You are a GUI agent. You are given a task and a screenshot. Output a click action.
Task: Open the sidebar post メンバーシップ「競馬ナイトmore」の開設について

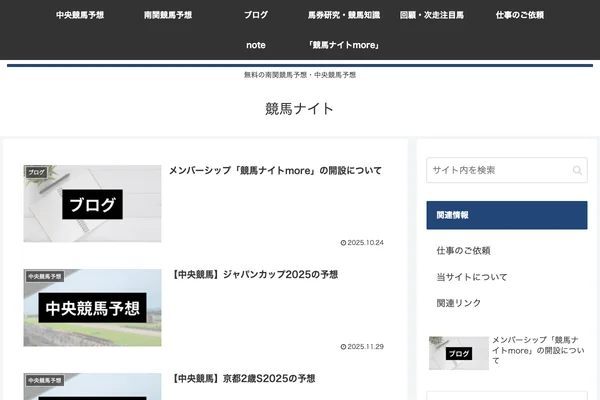click(538, 350)
